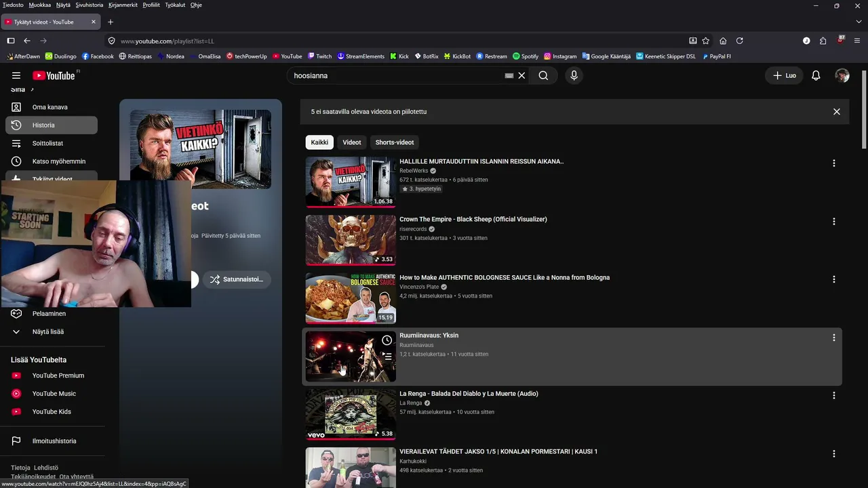Screen dimensions: 868x488
Task: Toggle the browser sidebar panel icon
Action: tap(11, 41)
